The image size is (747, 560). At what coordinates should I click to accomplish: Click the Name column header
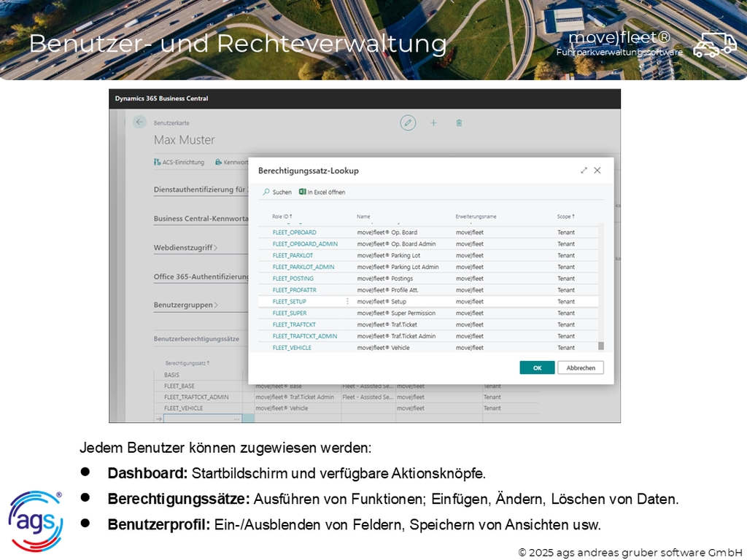(x=363, y=216)
